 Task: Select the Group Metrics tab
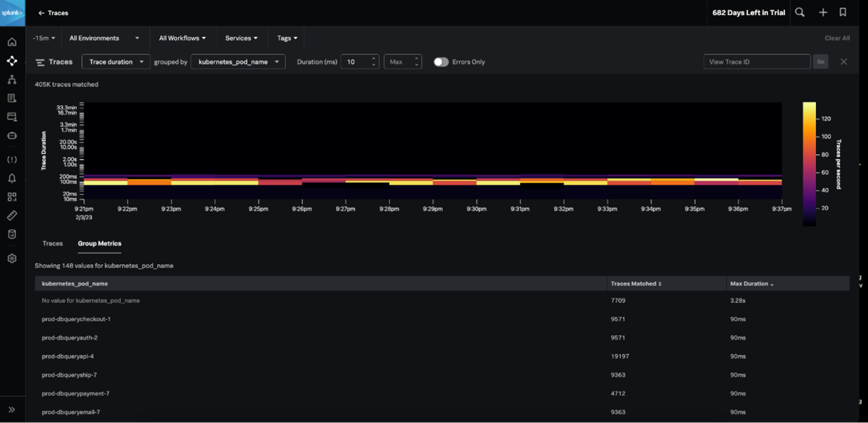(99, 243)
